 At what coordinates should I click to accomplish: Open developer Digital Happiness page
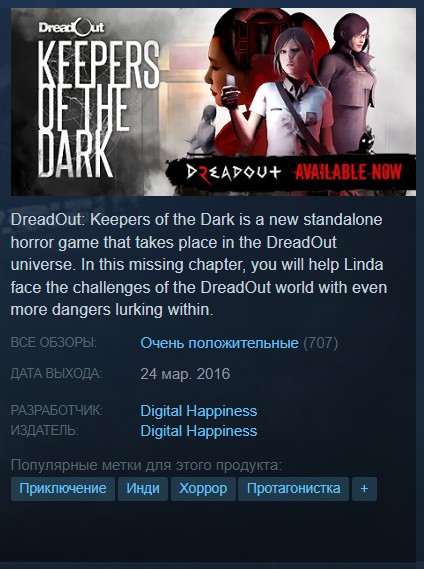click(x=199, y=411)
